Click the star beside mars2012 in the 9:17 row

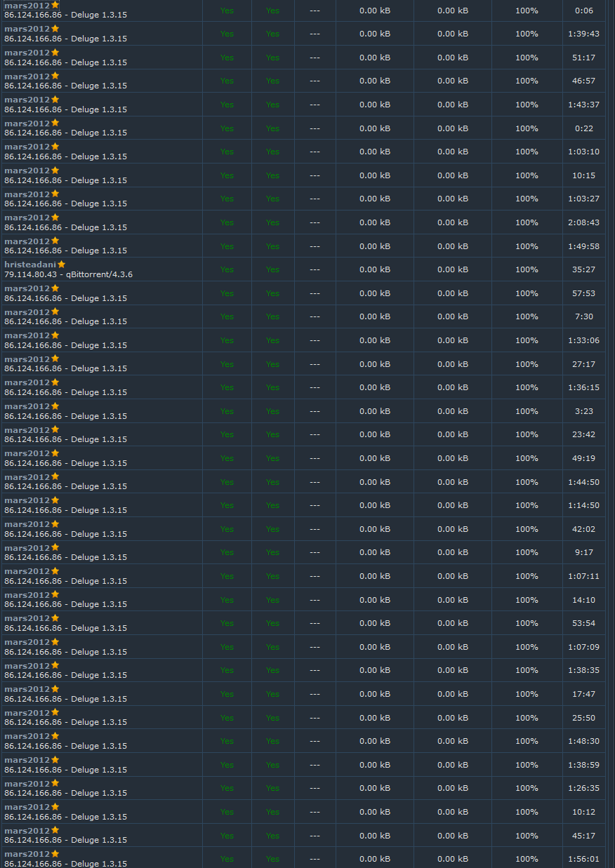pos(55,548)
